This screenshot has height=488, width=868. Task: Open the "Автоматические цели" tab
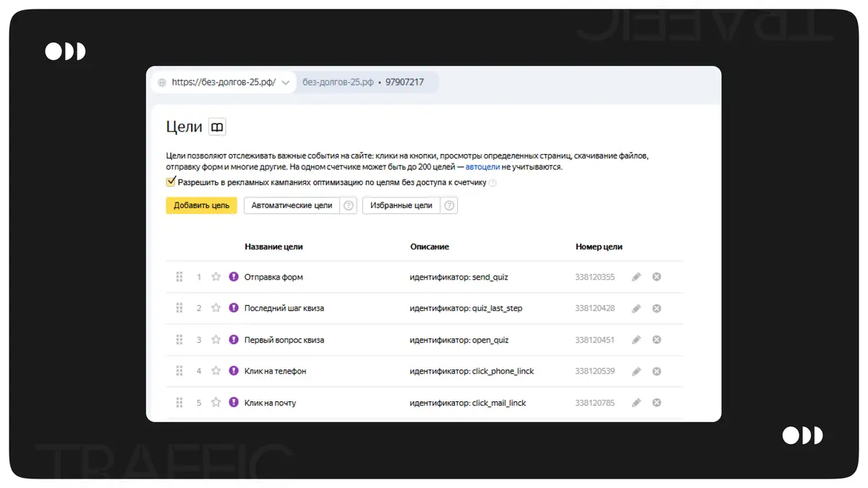point(292,205)
